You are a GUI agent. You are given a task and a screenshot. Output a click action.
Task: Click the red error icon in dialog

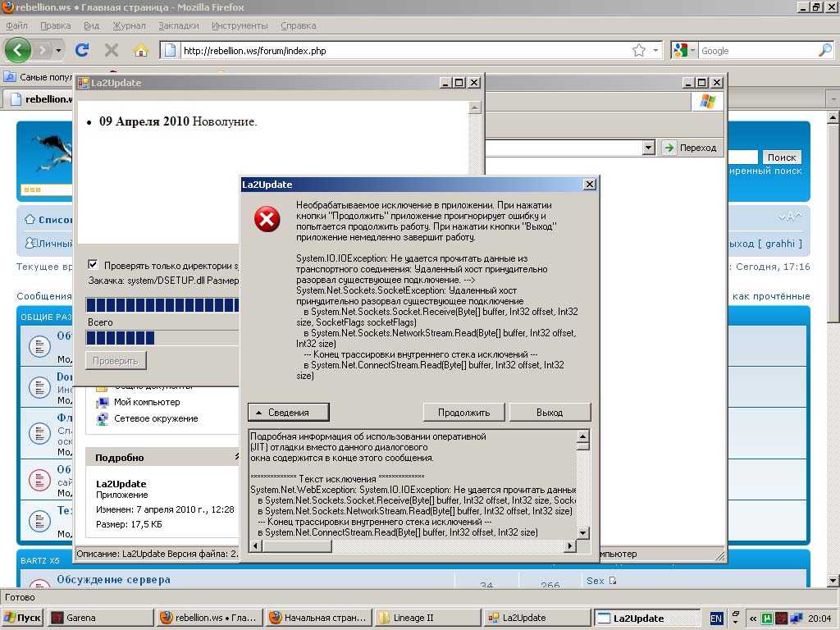tap(267, 218)
